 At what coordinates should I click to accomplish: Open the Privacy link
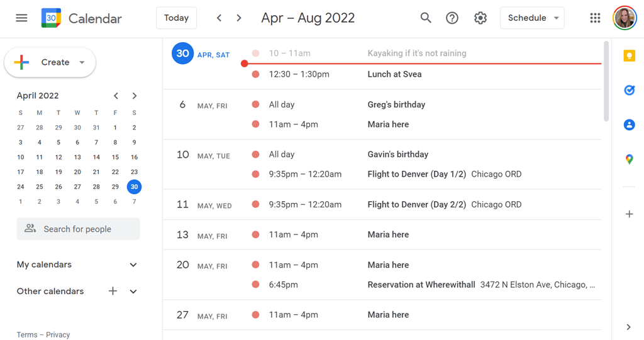pos(58,335)
